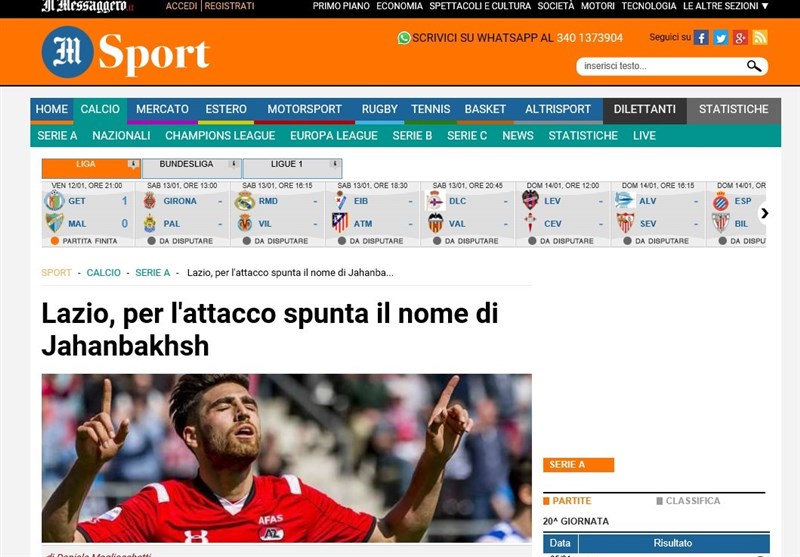
Task: Open the RSS feed icon
Action: (x=760, y=37)
